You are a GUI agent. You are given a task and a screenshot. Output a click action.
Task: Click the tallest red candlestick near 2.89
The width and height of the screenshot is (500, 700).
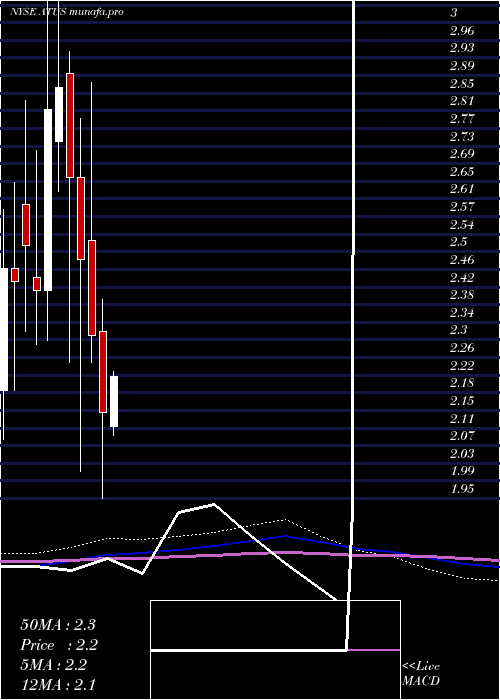pos(70,125)
